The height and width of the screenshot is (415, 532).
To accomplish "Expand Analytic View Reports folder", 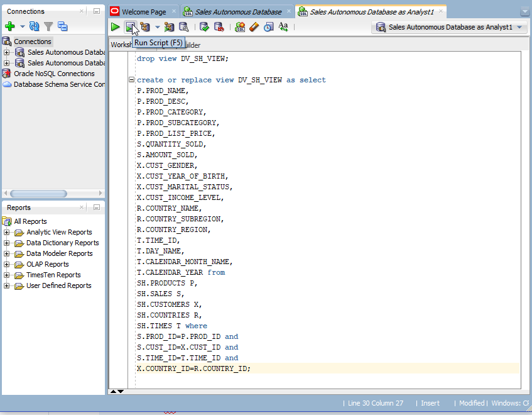I will tap(6, 232).
